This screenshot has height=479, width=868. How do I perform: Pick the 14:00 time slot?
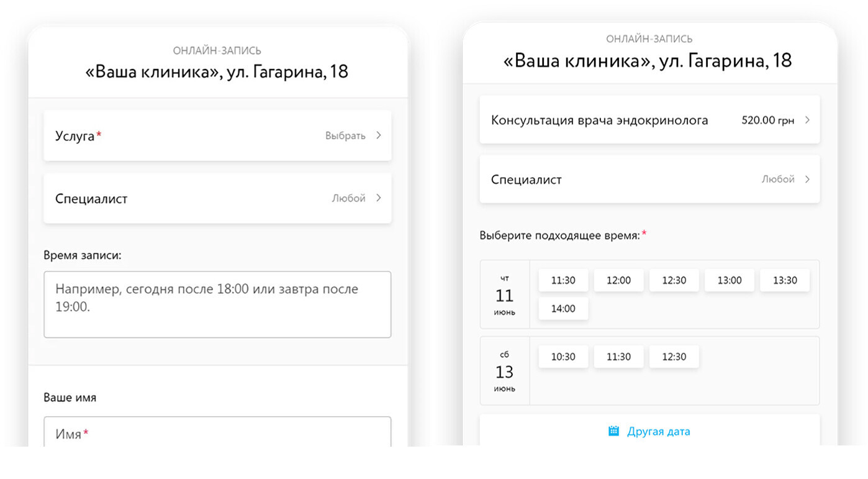(563, 309)
